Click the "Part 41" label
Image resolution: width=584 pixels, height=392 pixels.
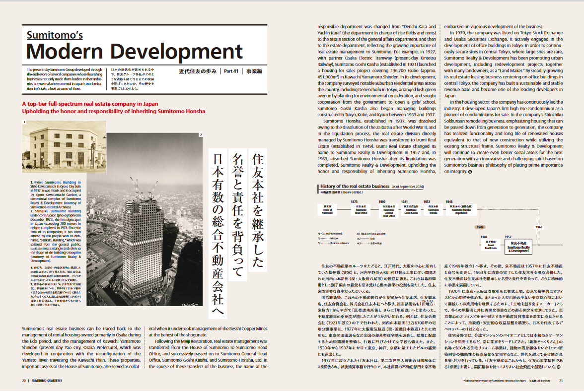pos(231,71)
